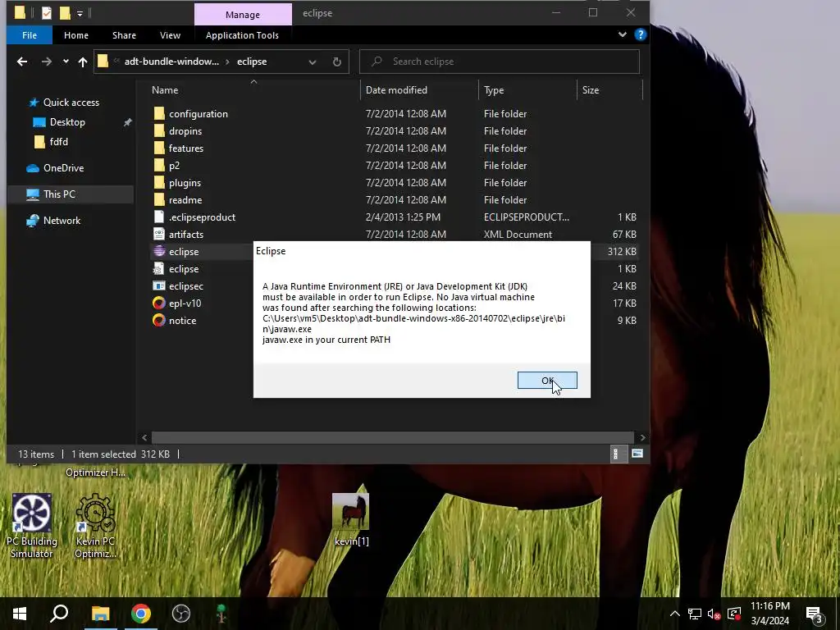Open the Quick Access Toolbar customize dropdown
Image resolution: width=840 pixels, height=630 pixels.
coord(80,13)
